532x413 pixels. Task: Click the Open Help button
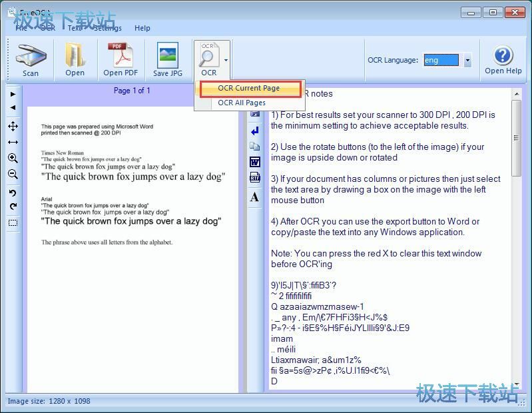click(503, 60)
